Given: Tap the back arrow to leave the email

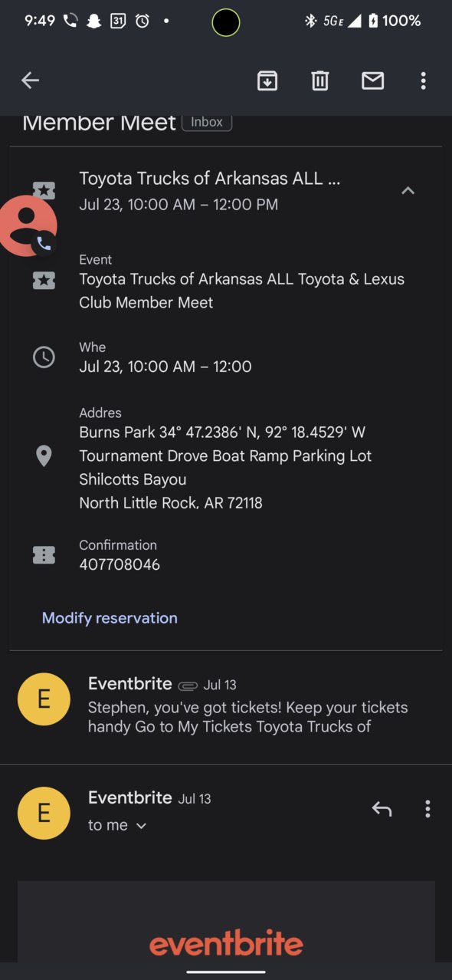Looking at the screenshot, I should [30, 81].
